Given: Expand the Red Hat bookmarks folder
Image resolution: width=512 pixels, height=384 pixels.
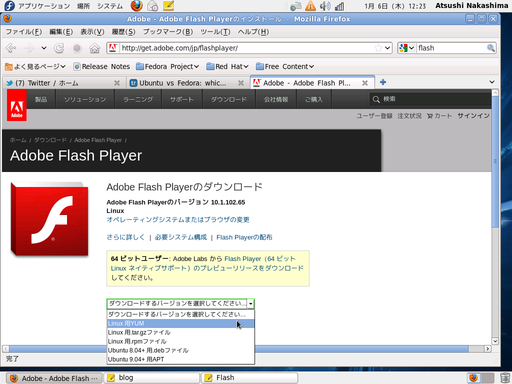Looking at the screenshot, I should pos(227,67).
